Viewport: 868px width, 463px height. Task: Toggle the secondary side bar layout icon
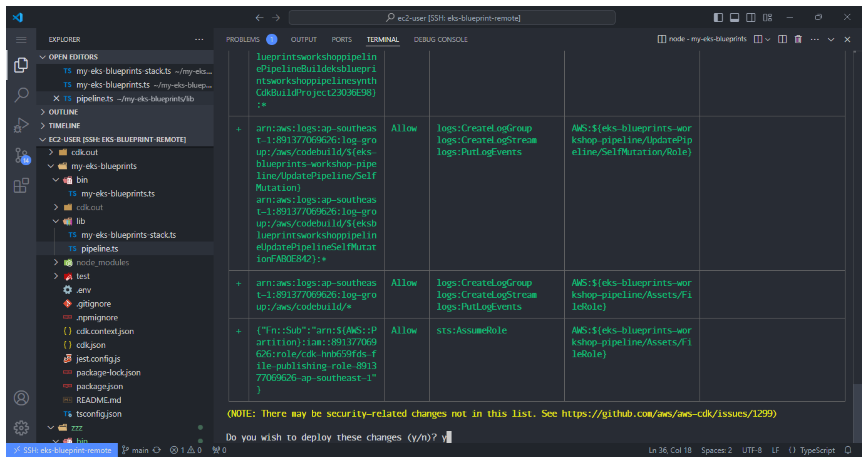click(751, 17)
